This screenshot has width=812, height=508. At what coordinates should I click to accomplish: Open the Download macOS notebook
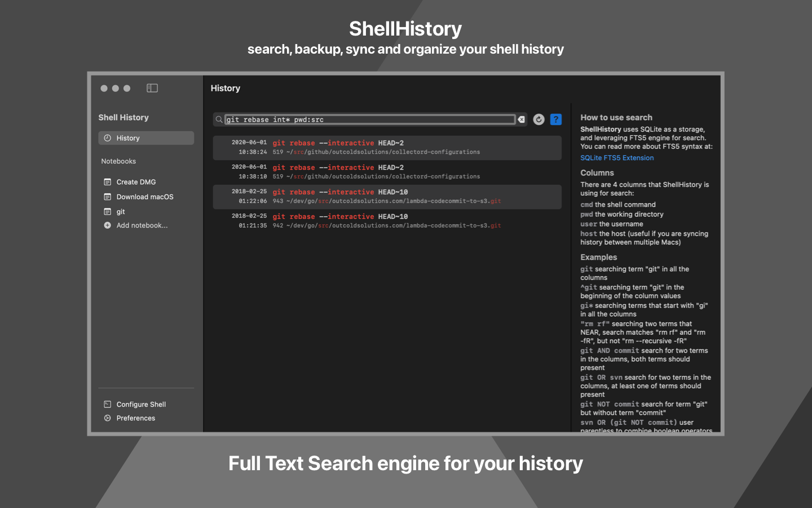[x=145, y=197]
